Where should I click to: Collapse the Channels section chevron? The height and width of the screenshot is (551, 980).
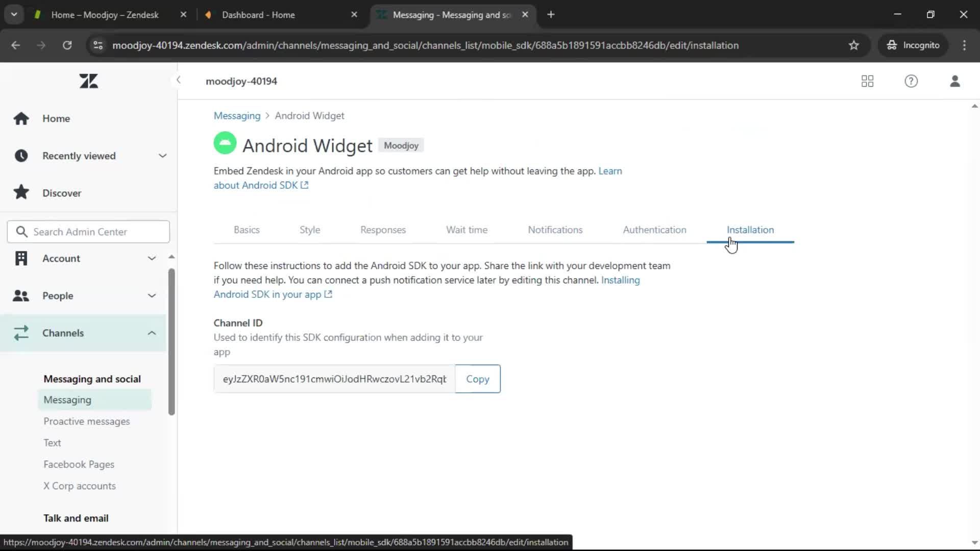[152, 333]
